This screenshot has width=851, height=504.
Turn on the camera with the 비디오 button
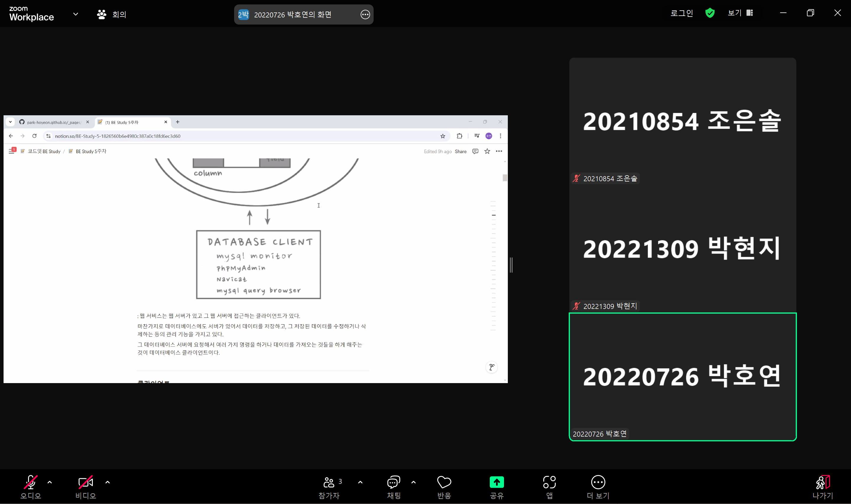(86, 486)
